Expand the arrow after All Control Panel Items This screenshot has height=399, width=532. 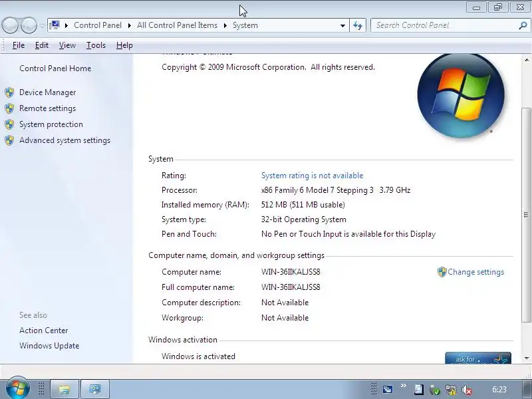[225, 25]
